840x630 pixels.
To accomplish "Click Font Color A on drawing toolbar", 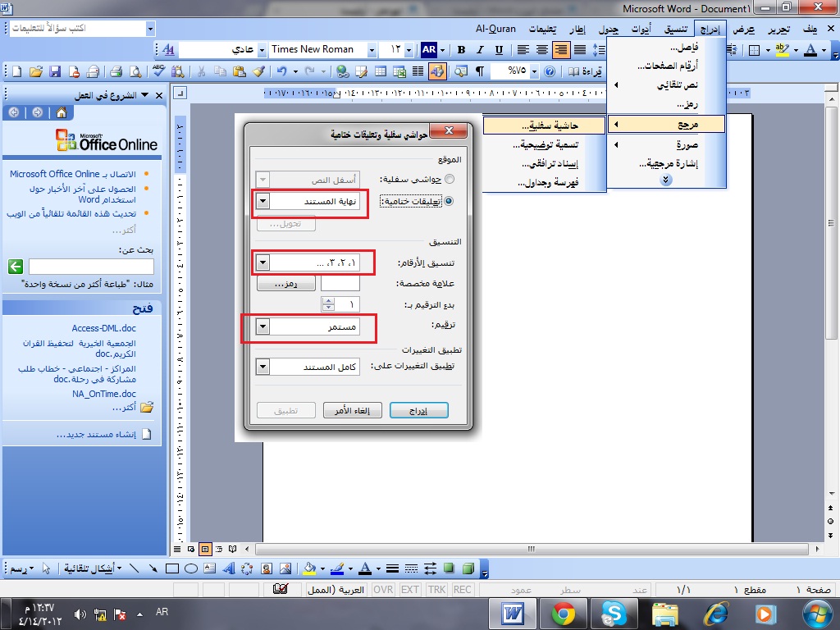I will pos(365,568).
